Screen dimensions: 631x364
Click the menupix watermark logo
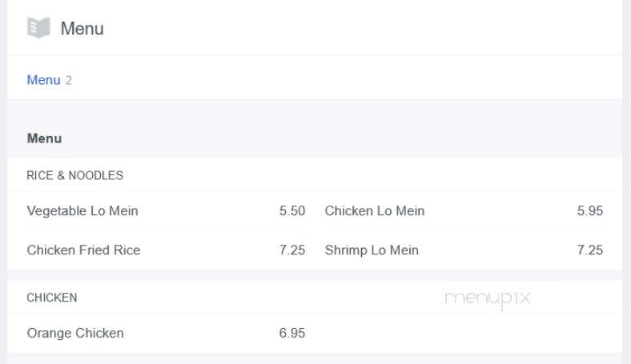(x=488, y=299)
